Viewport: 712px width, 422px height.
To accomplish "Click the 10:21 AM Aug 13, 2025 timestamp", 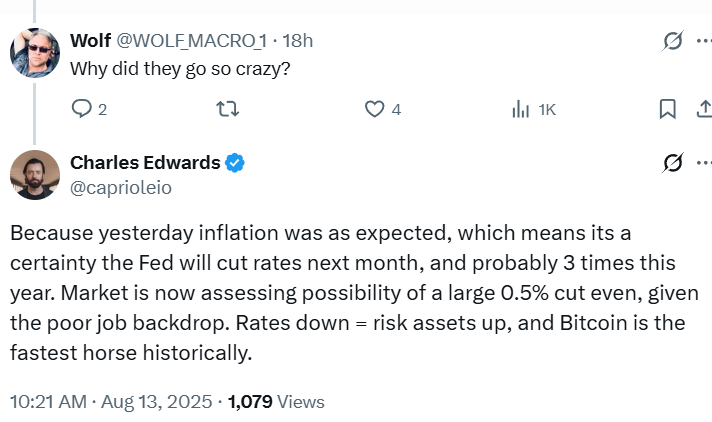I will [111, 402].
